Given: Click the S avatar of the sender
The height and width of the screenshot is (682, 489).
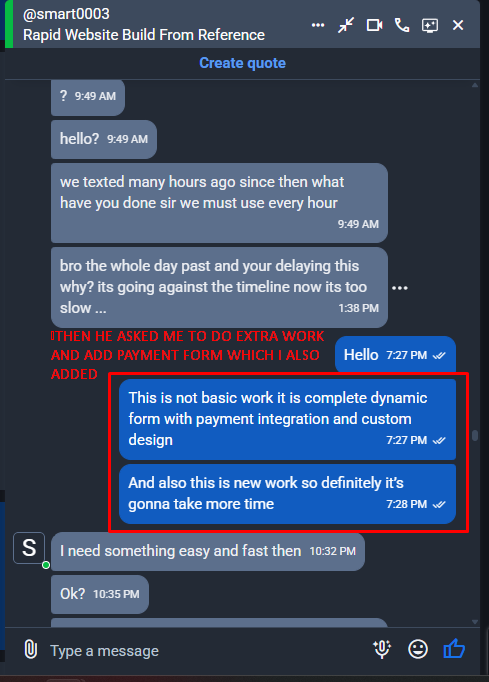Looking at the screenshot, I should pos(29,548).
